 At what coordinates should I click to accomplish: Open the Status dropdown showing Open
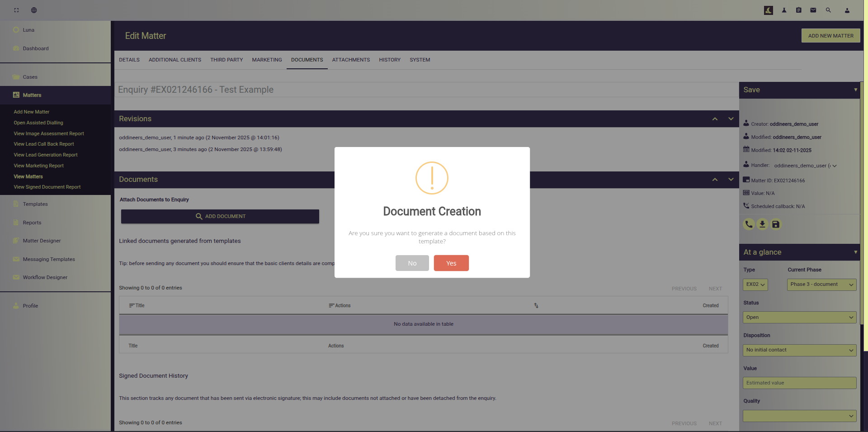[x=799, y=318]
